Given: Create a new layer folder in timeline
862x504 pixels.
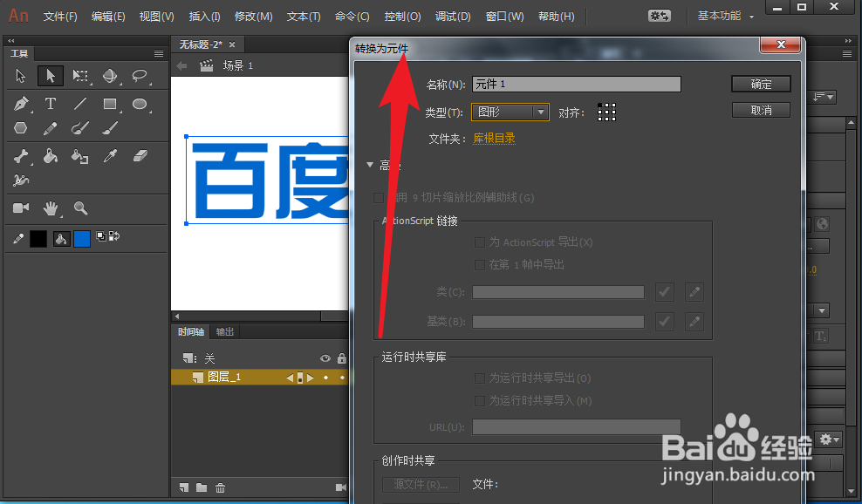Looking at the screenshot, I should pos(202,487).
